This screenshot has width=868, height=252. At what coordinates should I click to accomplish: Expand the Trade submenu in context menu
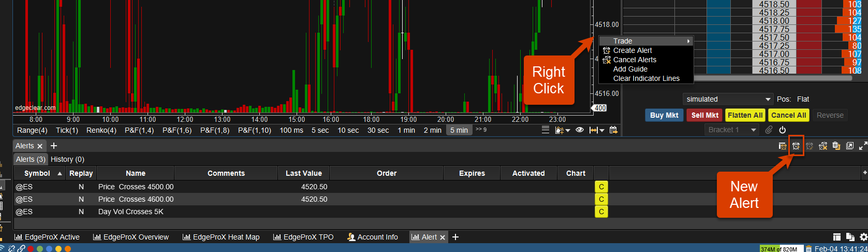coord(646,41)
